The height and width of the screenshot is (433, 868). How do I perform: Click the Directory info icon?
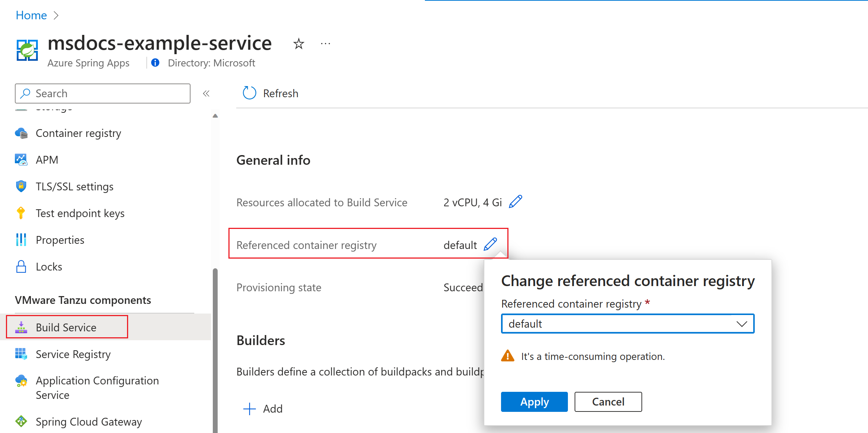point(155,63)
